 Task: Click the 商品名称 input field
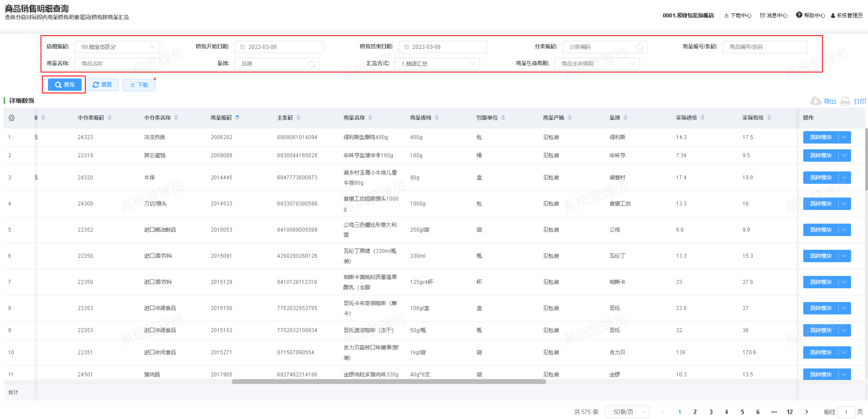(x=117, y=64)
